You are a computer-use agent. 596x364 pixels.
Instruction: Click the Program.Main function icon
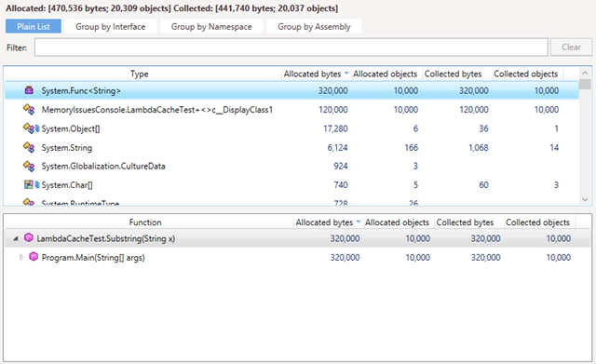pyautogui.click(x=34, y=256)
